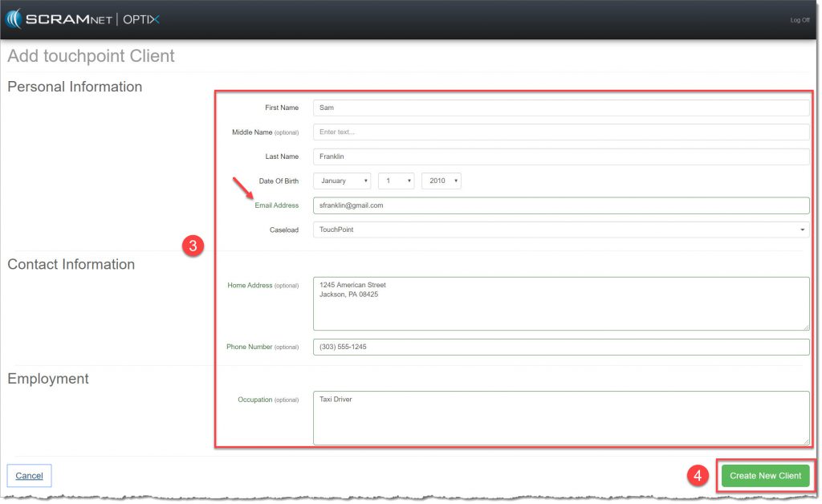Open the birth year dropdown showing 2010
Image resolution: width=822 pixels, height=504 pixels.
tap(442, 181)
